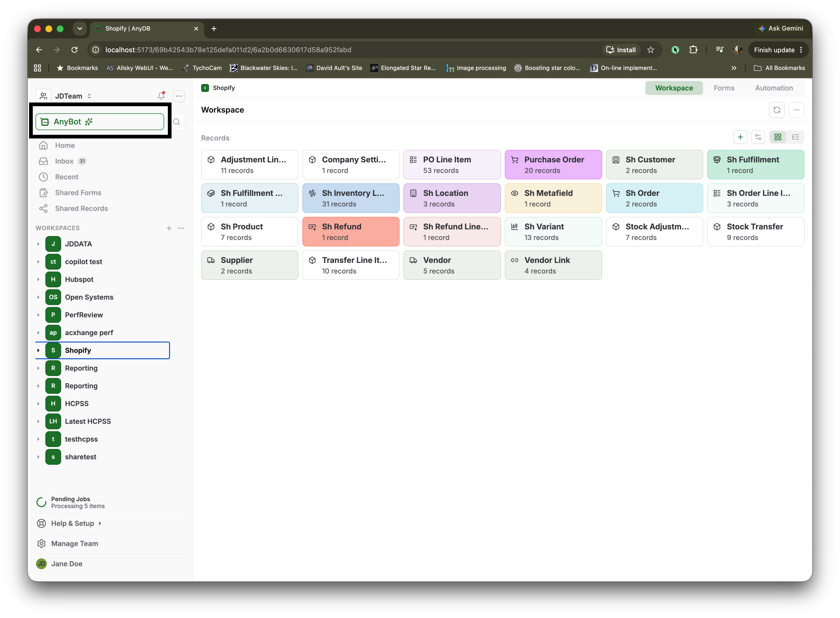Launch the AnyBot assistant button
Screen dimensions: 840x618
[x=100, y=122]
